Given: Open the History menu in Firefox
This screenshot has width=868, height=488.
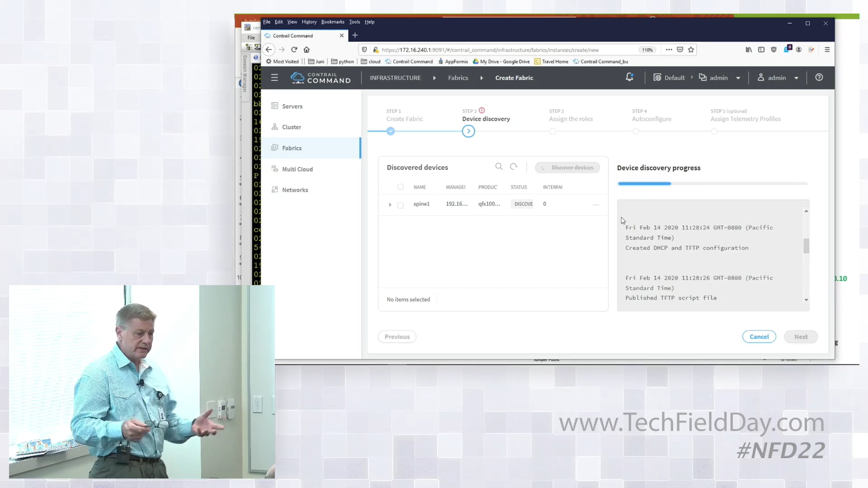Looking at the screenshot, I should tap(309, 22).
